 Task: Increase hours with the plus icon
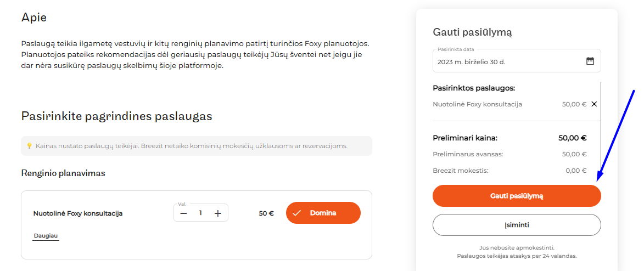point(217,213)
